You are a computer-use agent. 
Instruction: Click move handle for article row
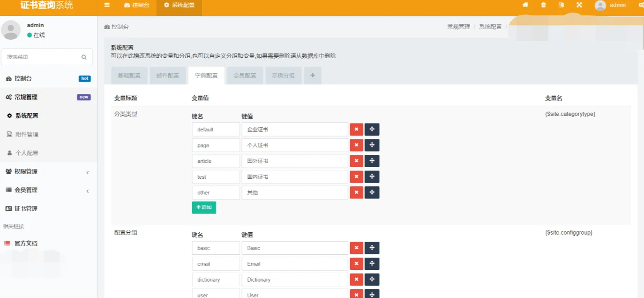(372, 161)
